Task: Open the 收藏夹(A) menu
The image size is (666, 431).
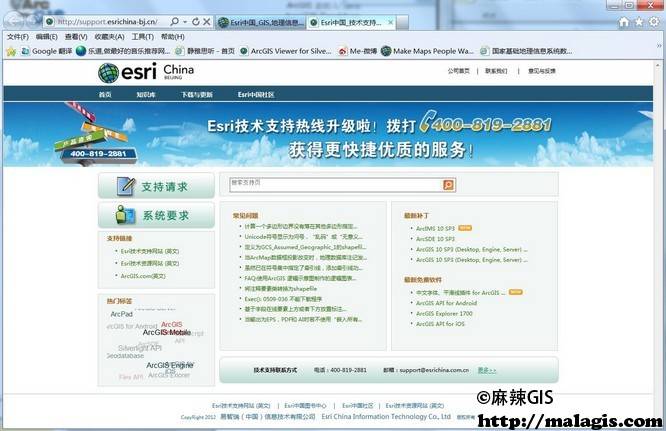Action: 109,37
